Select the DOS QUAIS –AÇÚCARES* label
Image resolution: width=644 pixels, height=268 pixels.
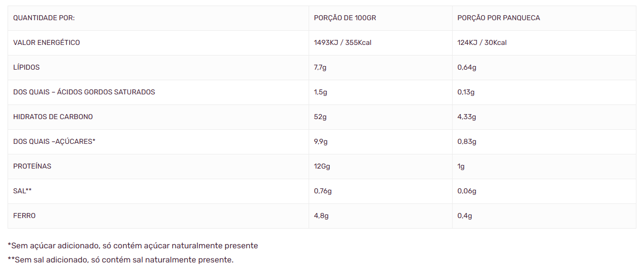click(54, 142)
